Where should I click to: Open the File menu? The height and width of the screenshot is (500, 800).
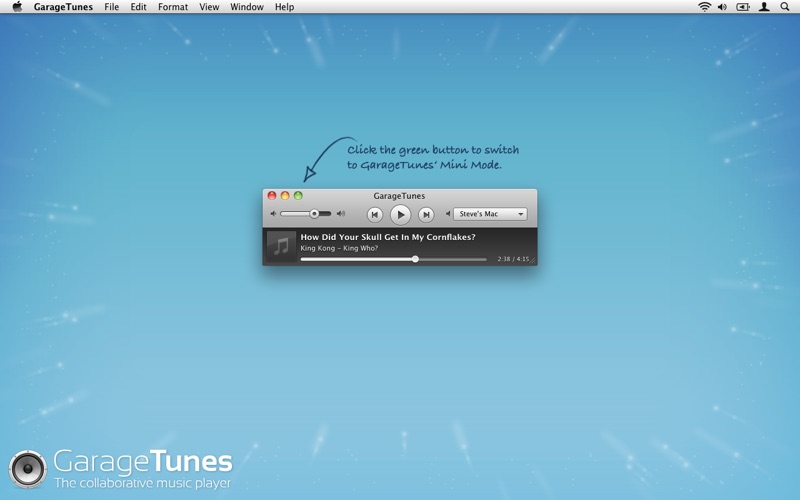[x=111, y=7]
